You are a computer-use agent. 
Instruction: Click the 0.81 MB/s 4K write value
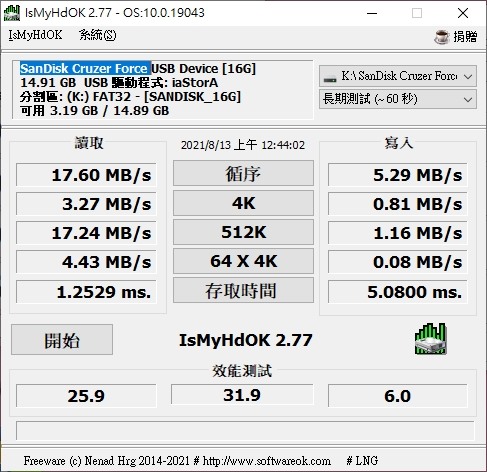398,204
